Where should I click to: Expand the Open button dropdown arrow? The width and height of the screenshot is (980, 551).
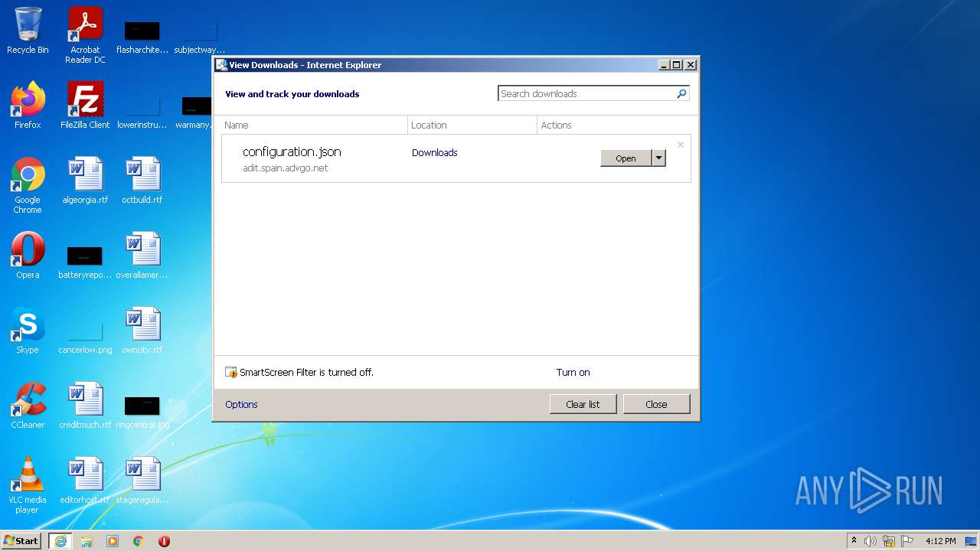pos(658,158)
